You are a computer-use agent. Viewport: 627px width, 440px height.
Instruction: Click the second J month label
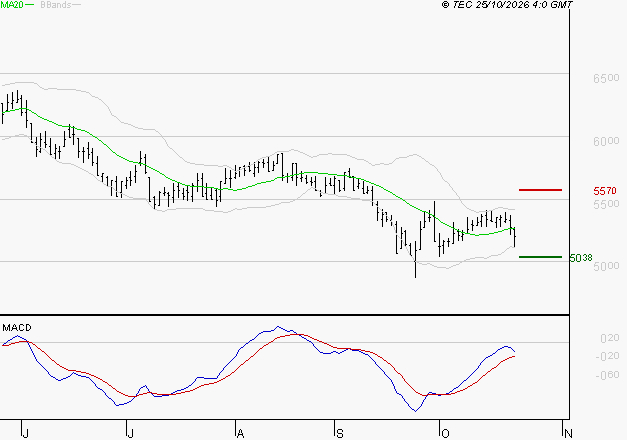coord(130,434)
